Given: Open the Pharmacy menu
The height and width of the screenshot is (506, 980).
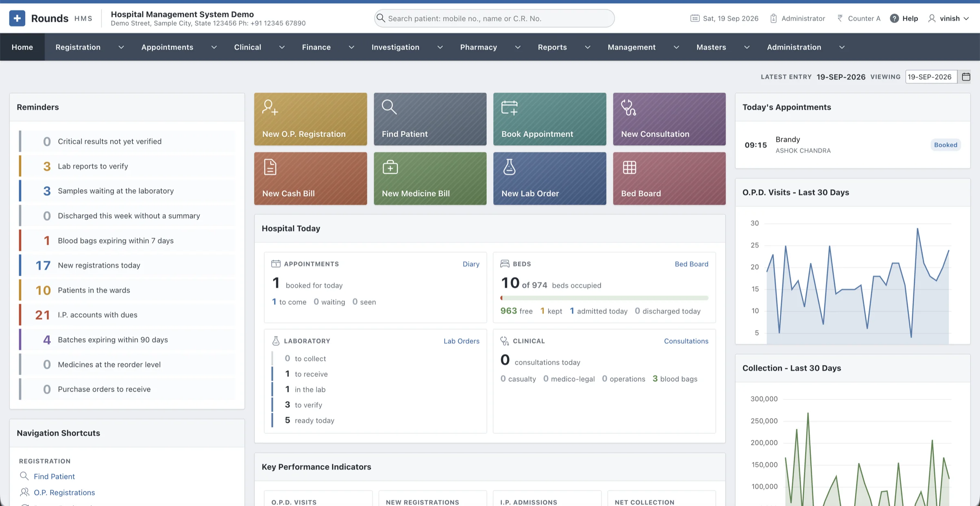Looking at the screenshot, I should pos(479,47).
